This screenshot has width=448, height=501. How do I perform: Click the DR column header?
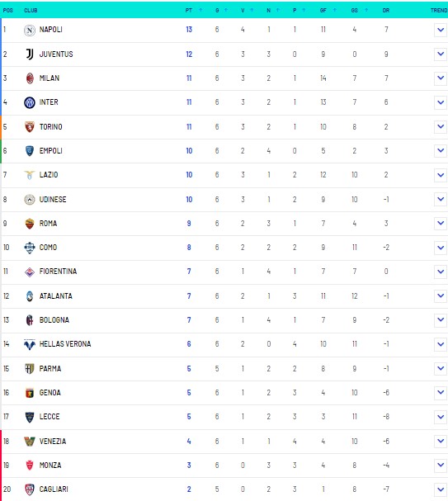tap(386, 10)
